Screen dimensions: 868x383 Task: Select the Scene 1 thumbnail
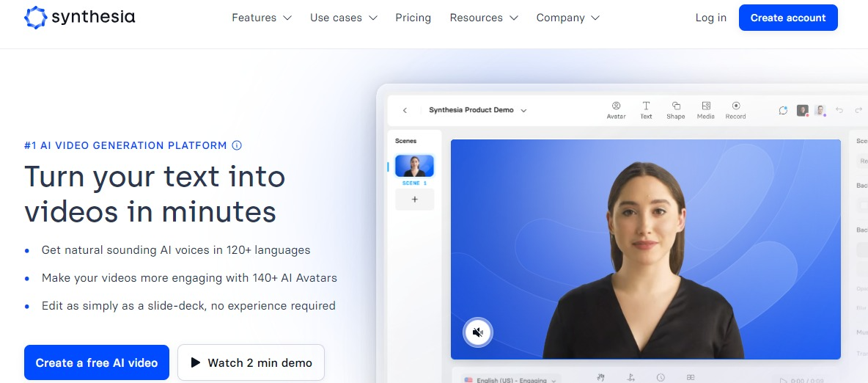[414, 167]
